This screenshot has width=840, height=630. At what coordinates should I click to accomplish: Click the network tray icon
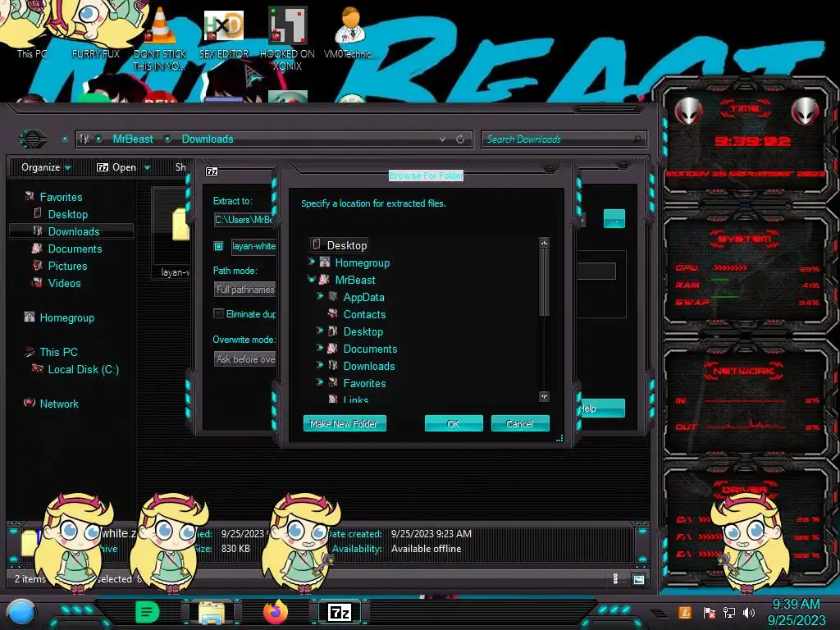729,612
